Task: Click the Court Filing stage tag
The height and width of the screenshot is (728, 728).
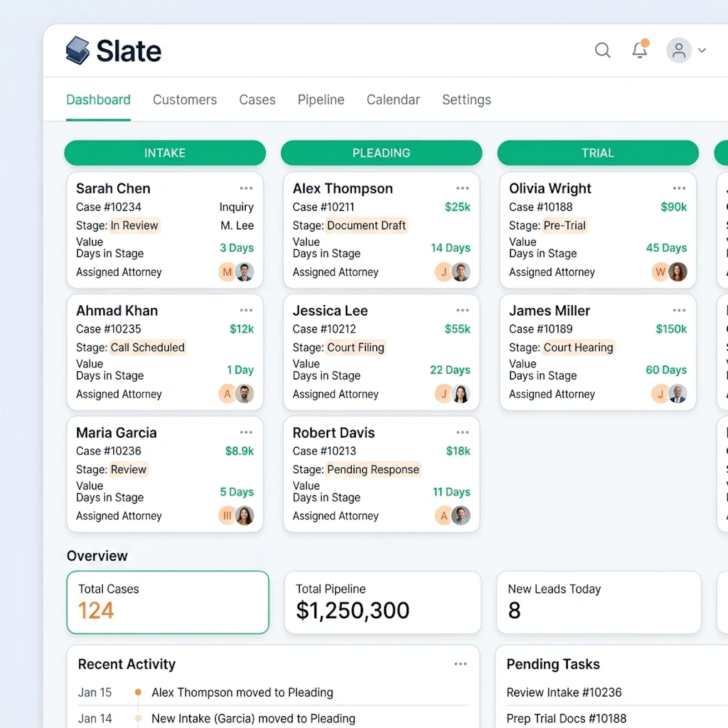Action: 356,348
